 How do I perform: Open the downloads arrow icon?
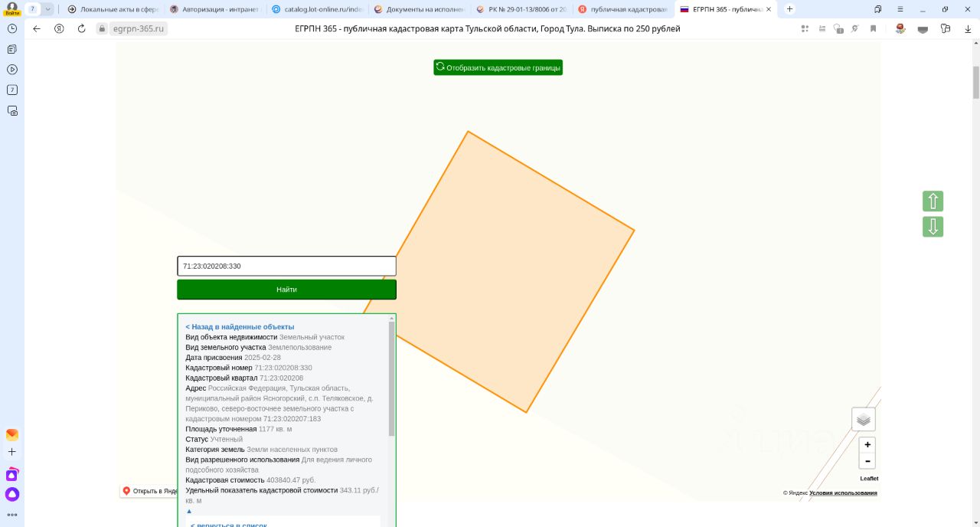point(968,28)
